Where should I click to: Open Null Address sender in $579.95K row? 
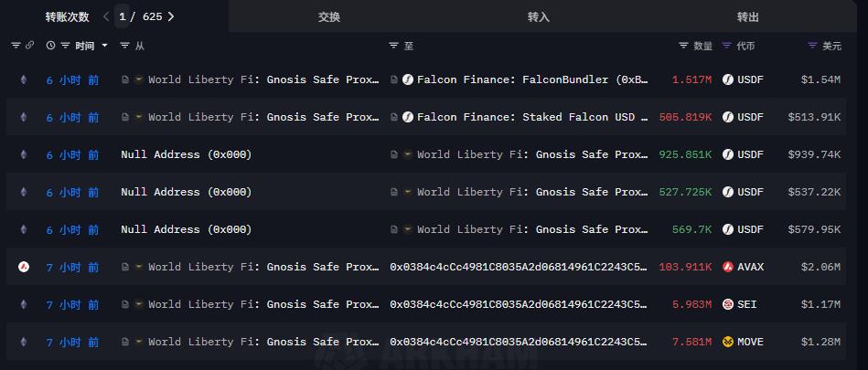pos(187,229)
